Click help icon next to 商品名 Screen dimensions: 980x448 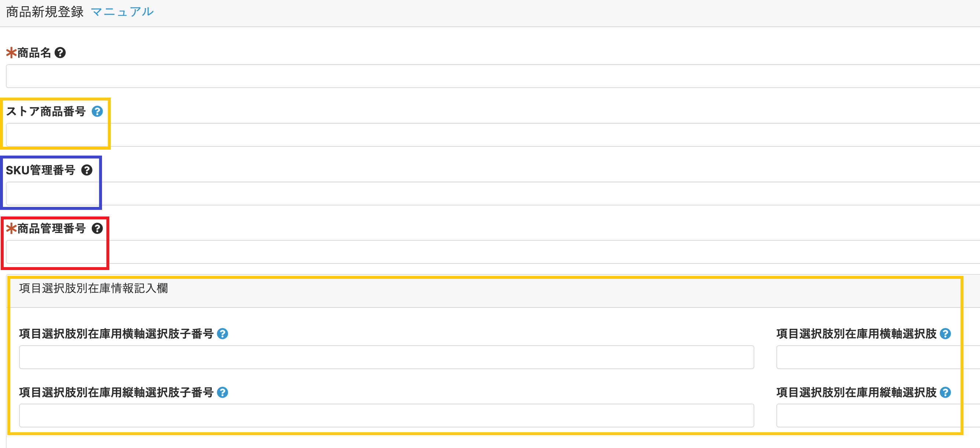[60, 52]
